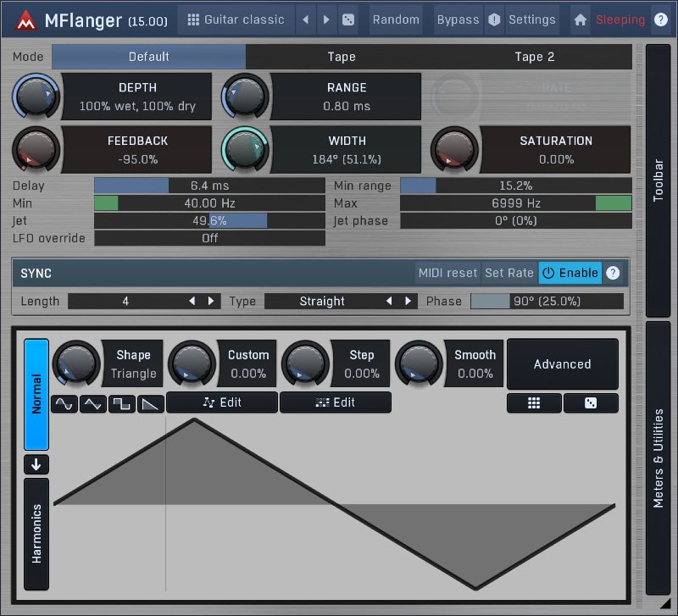Image resolution: width=678 pixels, height=616 pixels.
Task: Open the grid presets icon below Advanced
Action: point(534,403)
